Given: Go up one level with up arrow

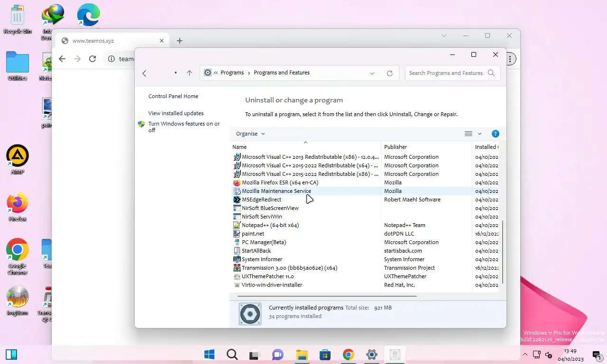Looking at the screenshot, I should 189,73.
